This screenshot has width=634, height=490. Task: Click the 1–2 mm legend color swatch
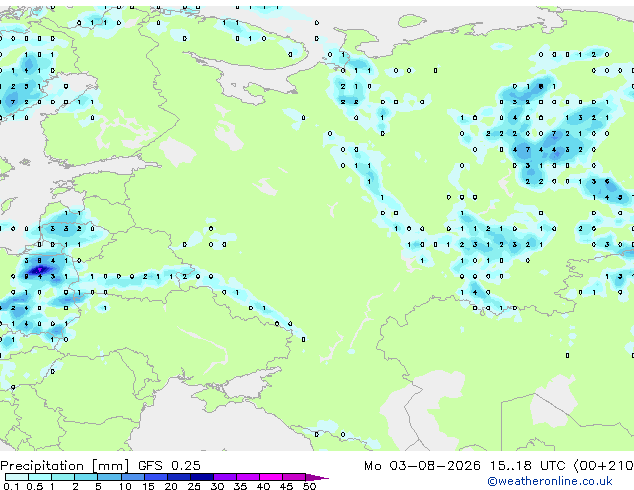click(63, 477)
